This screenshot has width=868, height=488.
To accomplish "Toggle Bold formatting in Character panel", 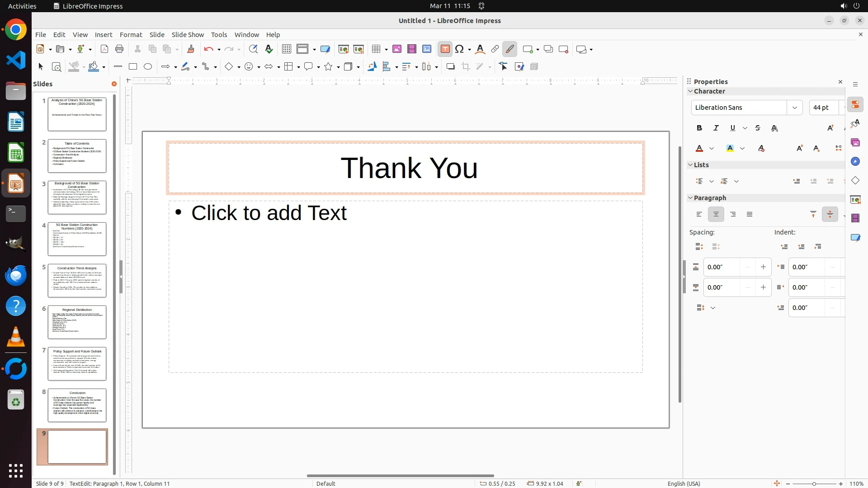I will (x=699, y=128).
